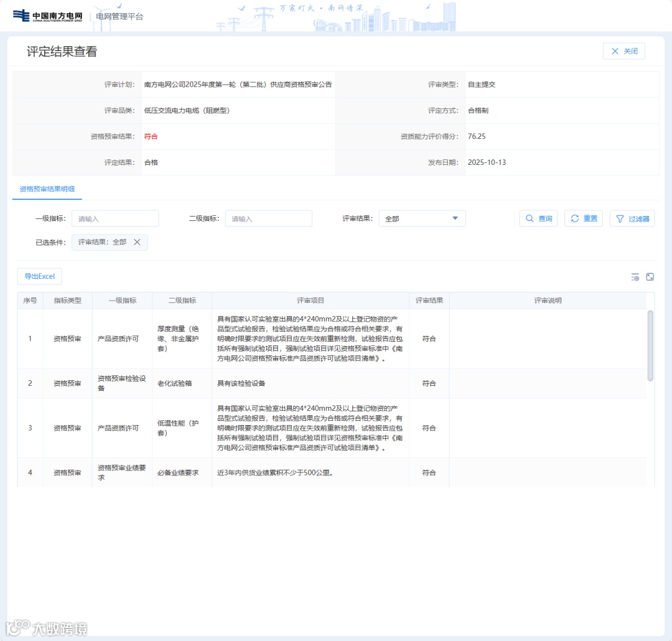672x641 pixels.
Task: Click the 序号 column header
Action: [30, 301]
